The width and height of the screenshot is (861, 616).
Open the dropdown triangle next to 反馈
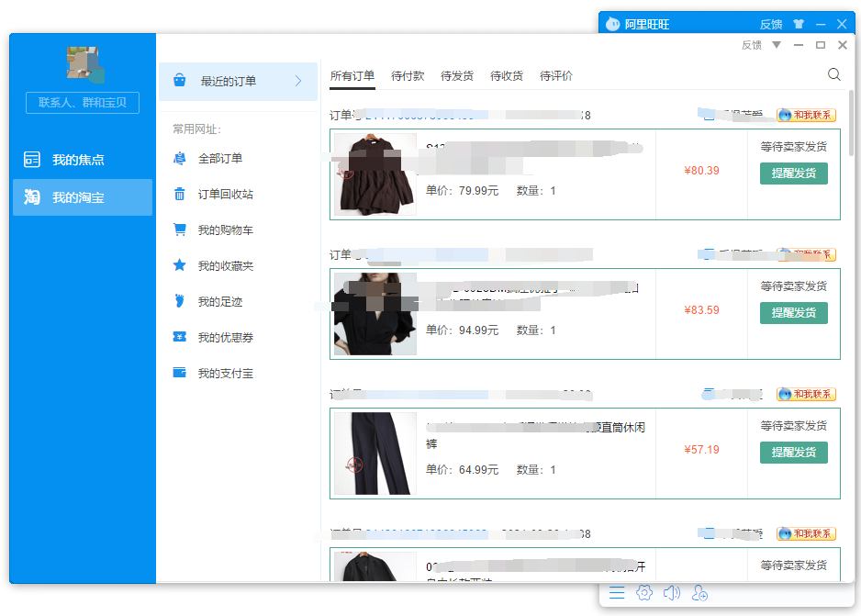[777, 45]
